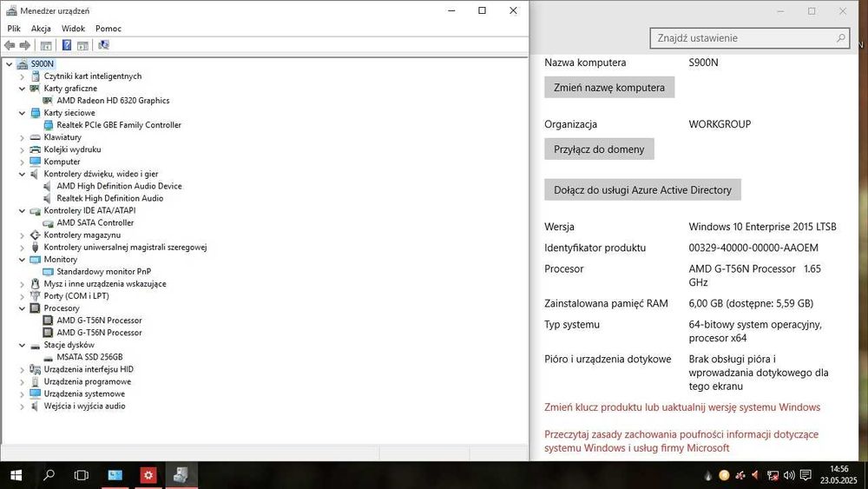Screen dimensions: 868x489
Task: Collapse the Procesory node
Action: [23, 308]
